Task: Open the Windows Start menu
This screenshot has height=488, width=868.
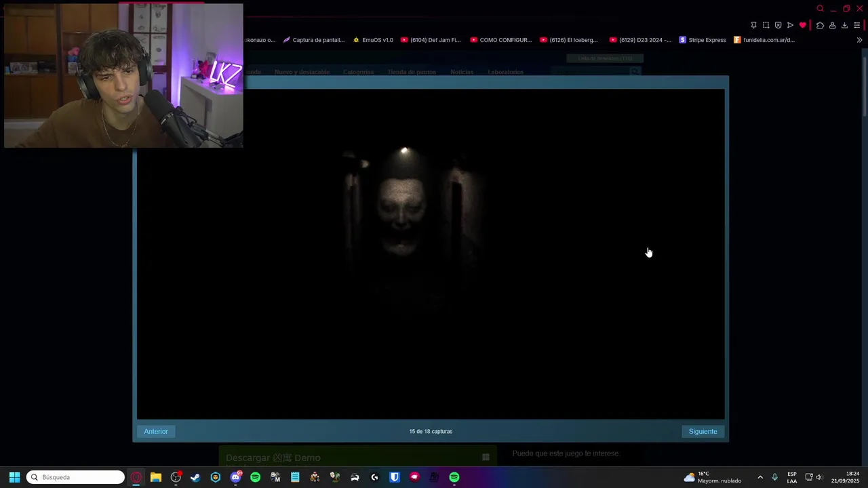Action: [14, 477]
